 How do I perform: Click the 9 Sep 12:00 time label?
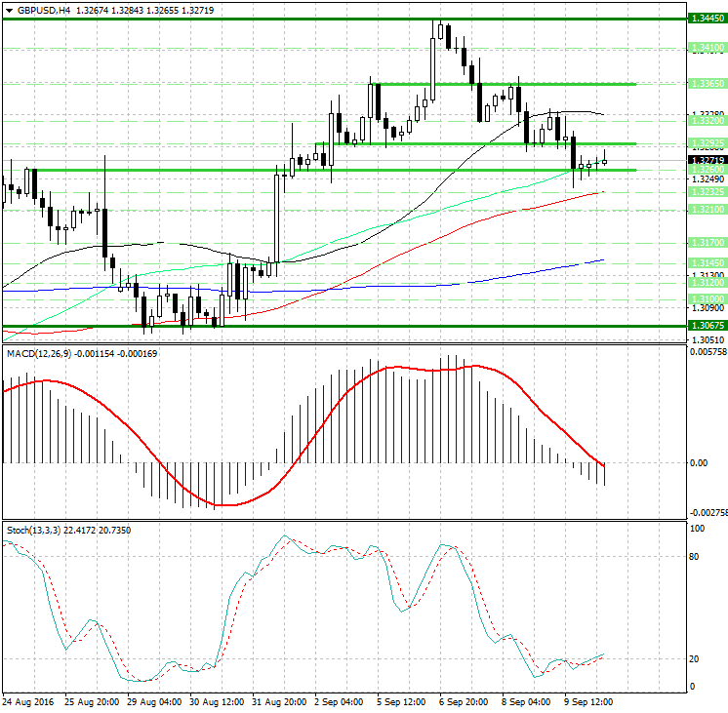click(x=588, y=702)
